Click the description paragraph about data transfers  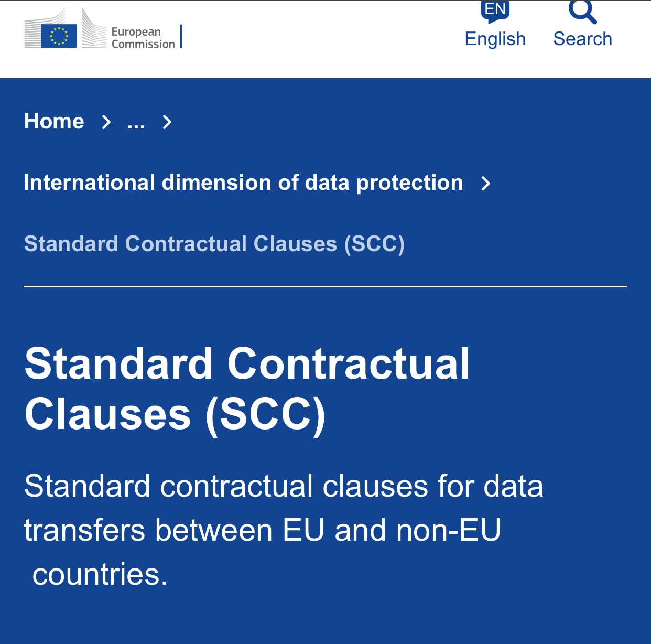(284, 530)
